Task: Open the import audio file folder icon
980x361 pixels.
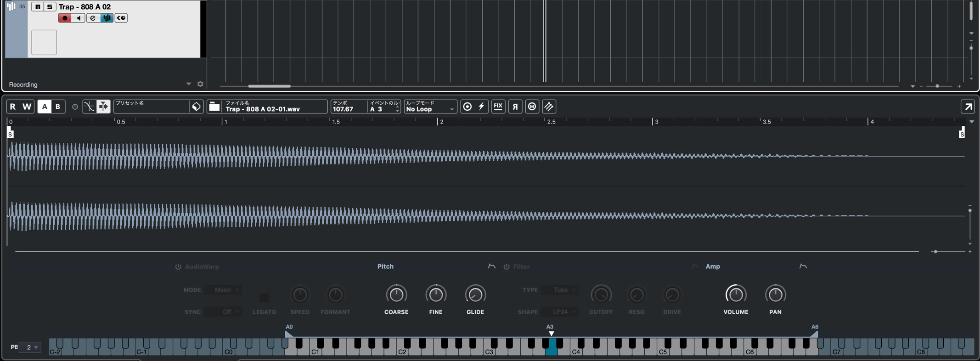Action: tap(214, 107)
